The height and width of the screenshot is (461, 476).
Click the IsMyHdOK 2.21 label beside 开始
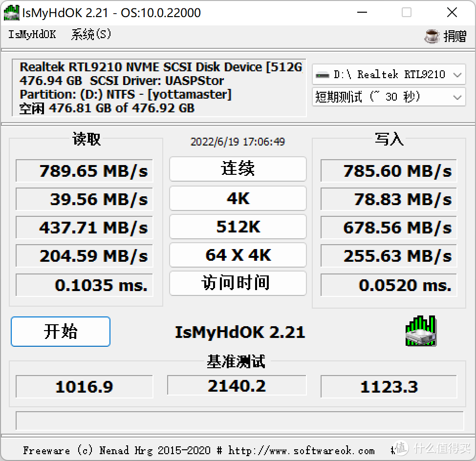(240, 332)
